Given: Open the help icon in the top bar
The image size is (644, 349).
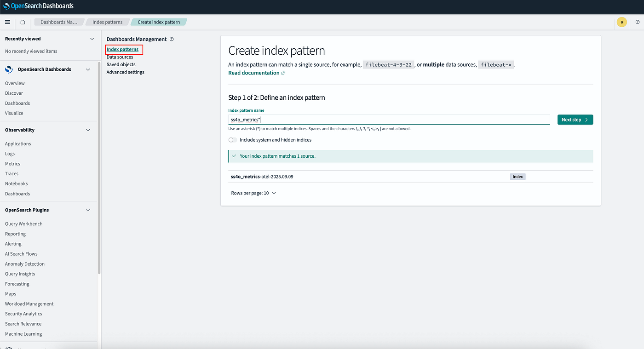Looking at the screenshot, I should pyautogui.click(x=638, y=22).
